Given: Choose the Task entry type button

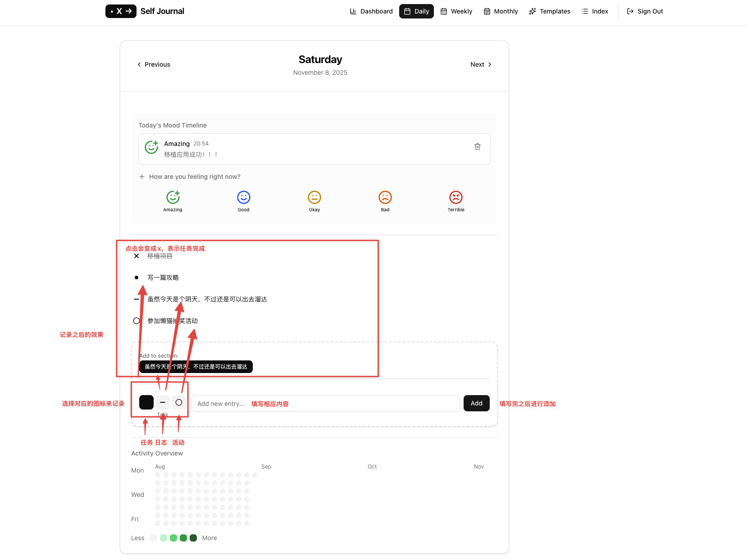Looking at the screenshot, I should tap(146, 402).
